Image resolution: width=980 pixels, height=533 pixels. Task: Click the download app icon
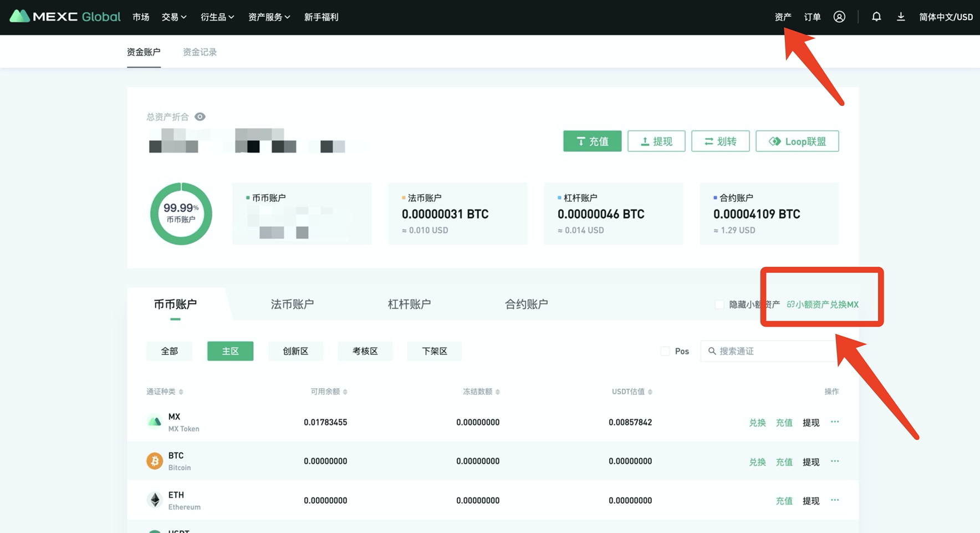901,17
